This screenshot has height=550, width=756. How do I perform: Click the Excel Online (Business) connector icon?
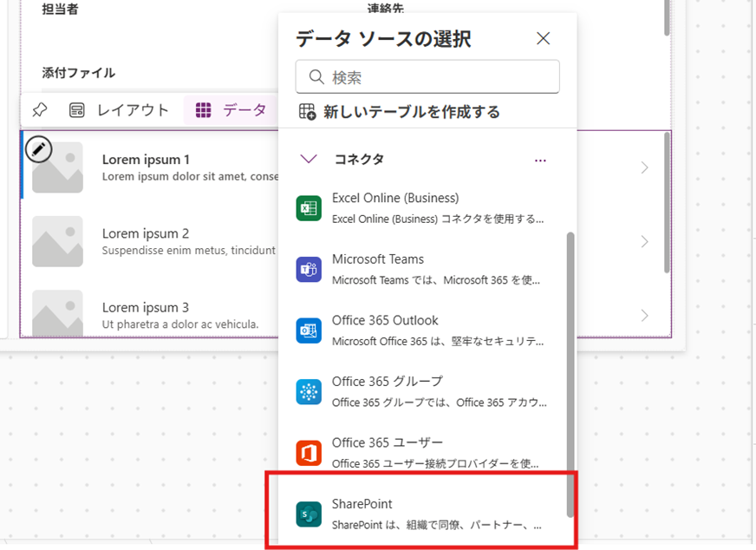pyautogui.click(x=309, y=208)
